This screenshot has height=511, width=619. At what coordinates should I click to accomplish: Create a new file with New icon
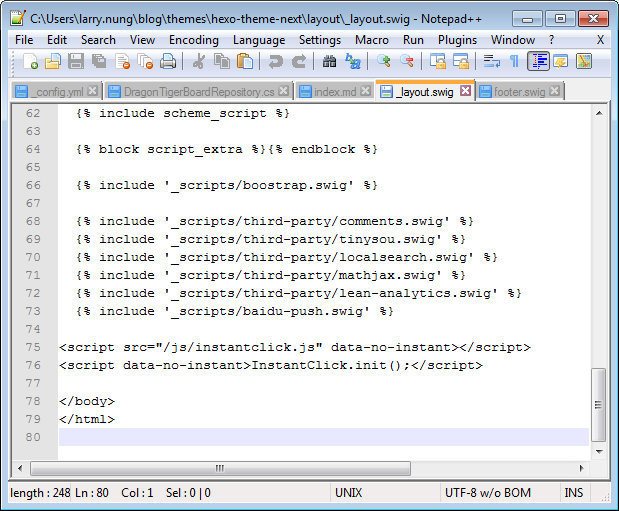click(x=30, y=62)
